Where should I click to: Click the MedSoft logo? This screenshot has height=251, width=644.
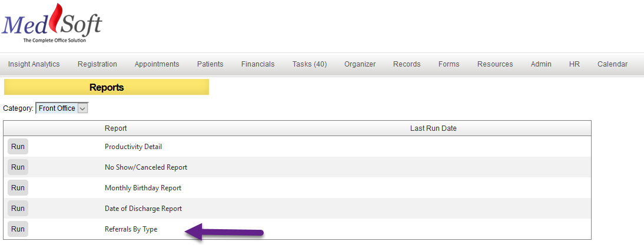[52, 23]
